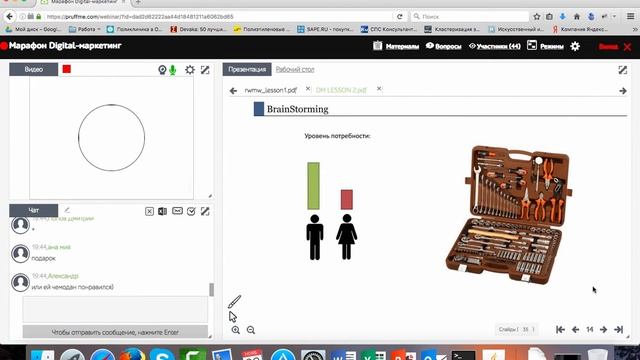This screenshot has width=640, height=360.
Task: Select the Чат panel tab
Action: [x=33, y=210]
